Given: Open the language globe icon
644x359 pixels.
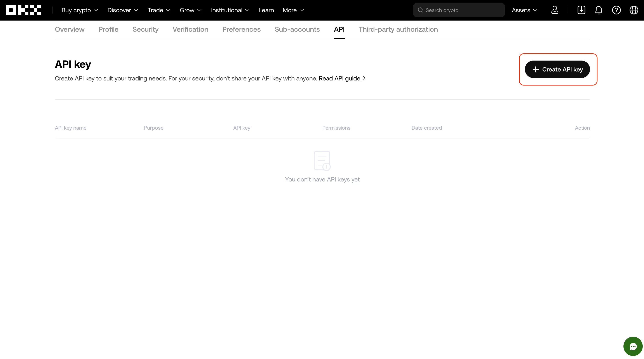Looking at the screenshot, I should click(634, 10).
